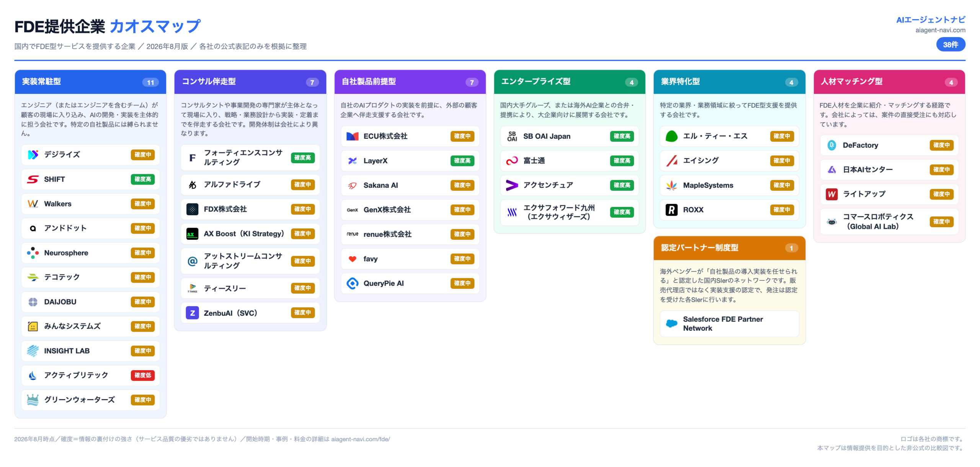The image size is (980, 467).
Task: Click the テコテック company name
Action: [x=62, y=277]
